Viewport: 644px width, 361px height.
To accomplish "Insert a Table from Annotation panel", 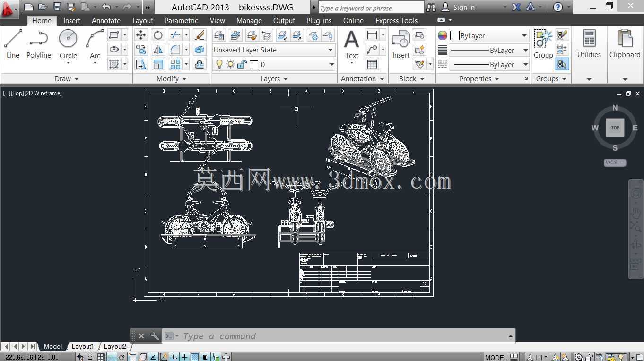I will (x=372, y=64).
